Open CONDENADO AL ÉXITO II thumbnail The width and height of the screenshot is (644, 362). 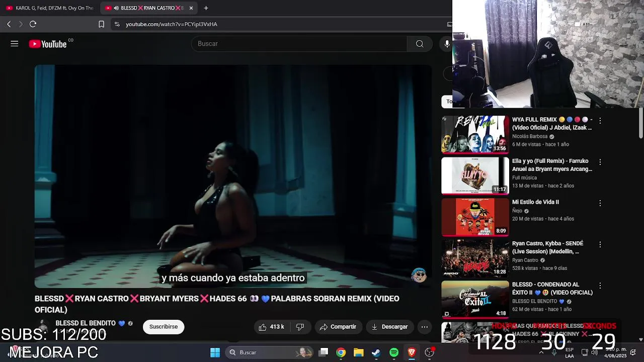click(475, 299)
